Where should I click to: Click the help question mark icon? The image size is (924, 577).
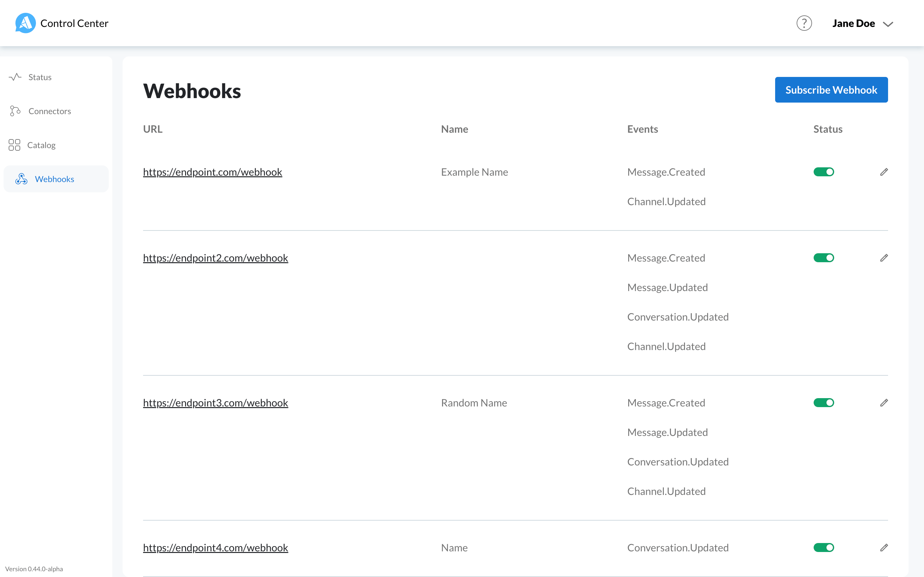(804, 23)
